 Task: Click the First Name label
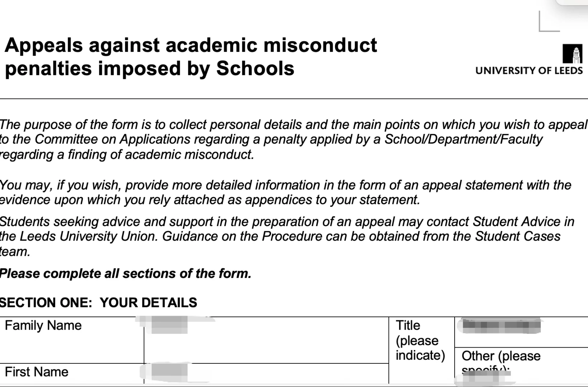pos(37,372)
